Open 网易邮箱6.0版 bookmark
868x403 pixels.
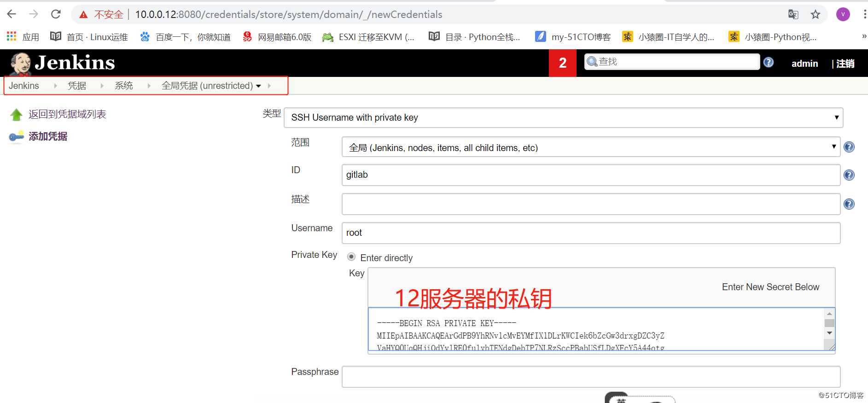[x=277, y=37]
